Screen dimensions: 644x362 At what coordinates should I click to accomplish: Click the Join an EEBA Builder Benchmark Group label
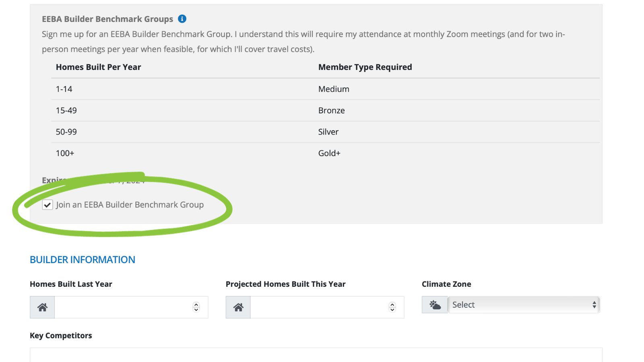[130, 205]
